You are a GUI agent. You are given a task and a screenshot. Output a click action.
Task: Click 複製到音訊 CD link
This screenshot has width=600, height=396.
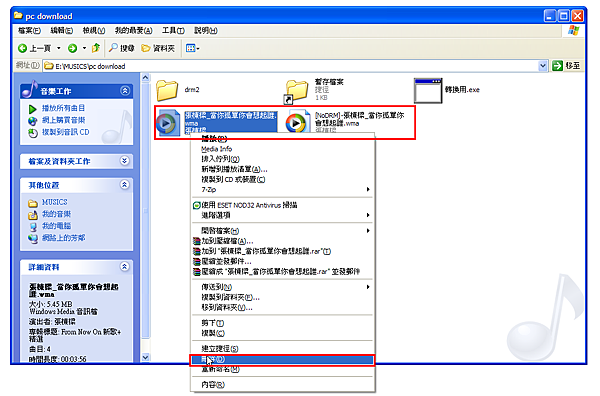[65, 132]
